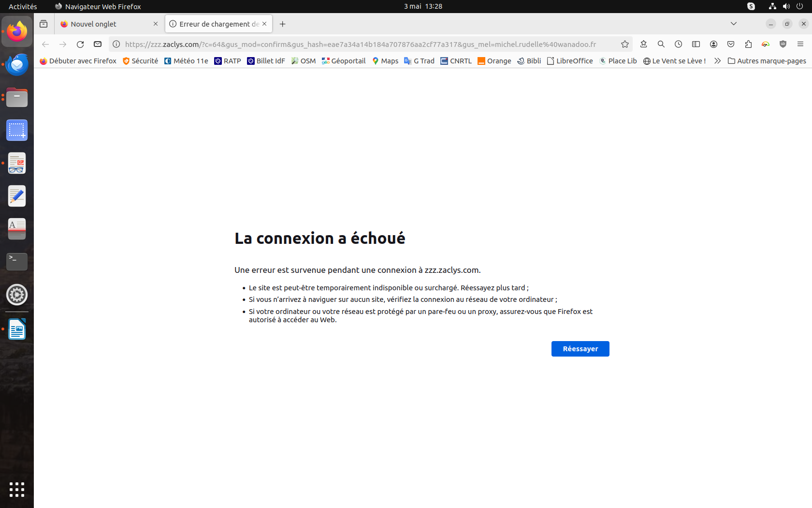
Task: Open a new tab with the plus button
Action: [x=283, y=24]
